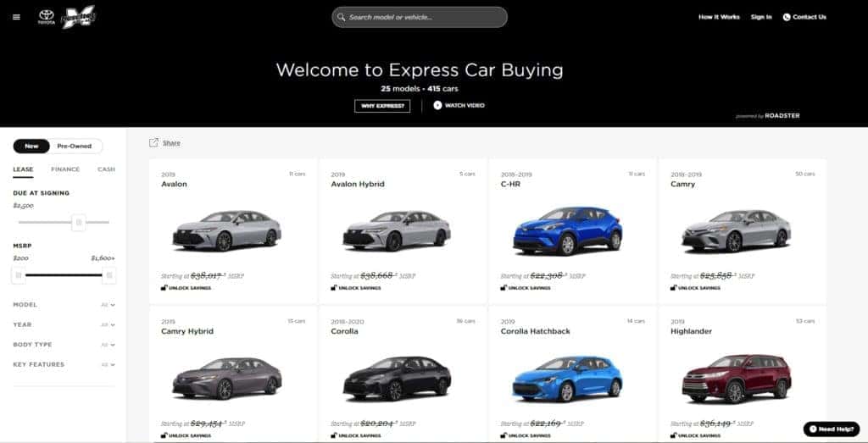Click the Watch Video play icon
The image size is (868, 443).
(437, 105)
